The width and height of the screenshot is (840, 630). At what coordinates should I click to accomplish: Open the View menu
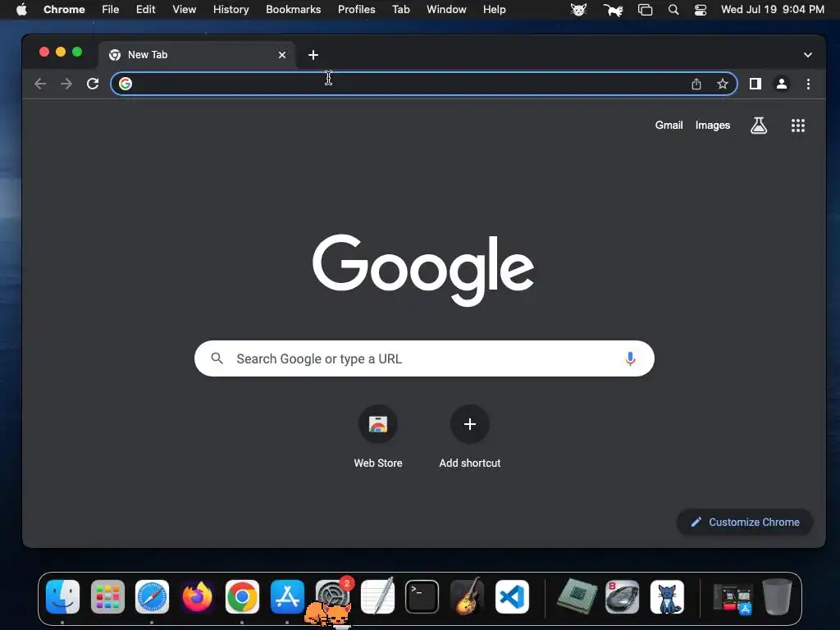(x=184, y=9)
